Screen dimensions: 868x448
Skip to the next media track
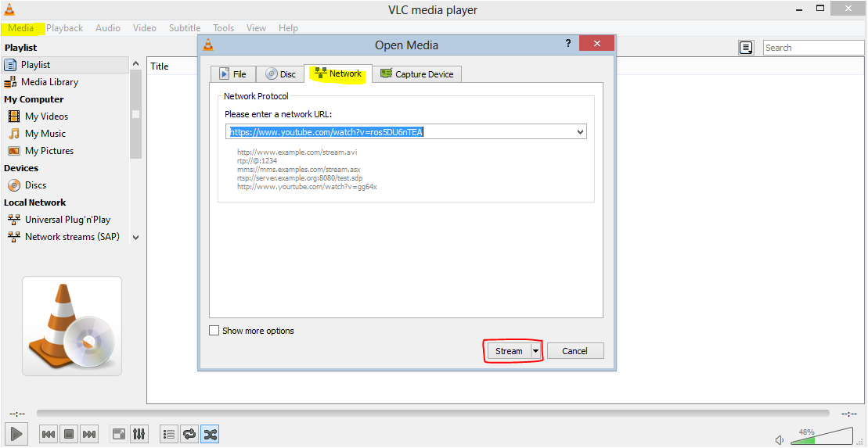click(x=89, y=434)
